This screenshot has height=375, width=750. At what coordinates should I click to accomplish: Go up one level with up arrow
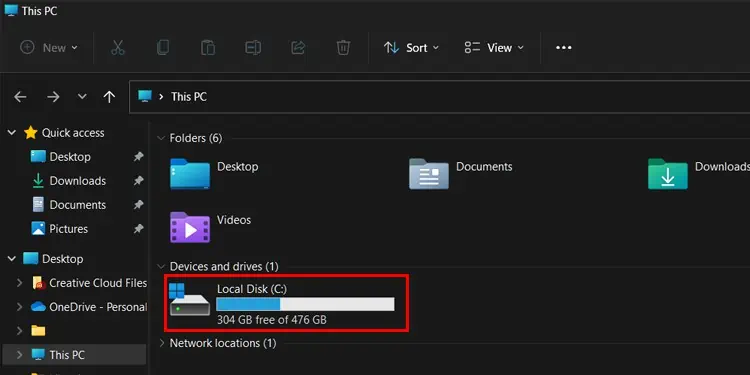pos(109,97)
